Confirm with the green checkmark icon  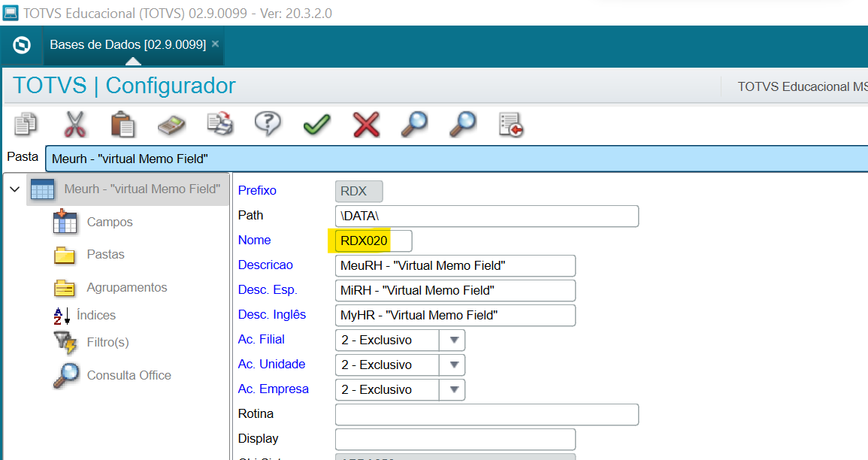(316, 125)
